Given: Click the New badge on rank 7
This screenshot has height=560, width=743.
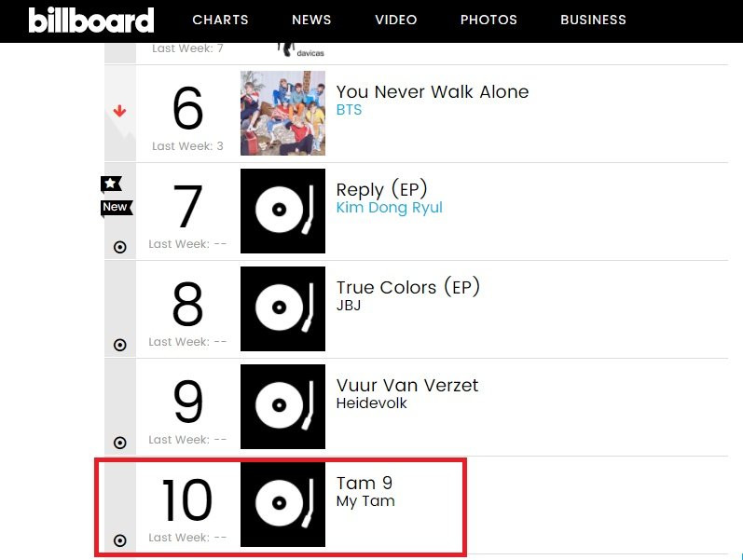Looking at the screenshot, I should click(x=116, y=207).
